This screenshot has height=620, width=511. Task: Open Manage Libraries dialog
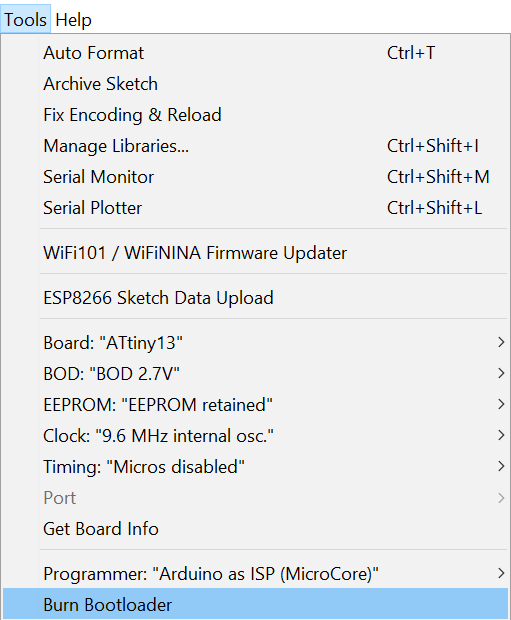click(255, 146)
